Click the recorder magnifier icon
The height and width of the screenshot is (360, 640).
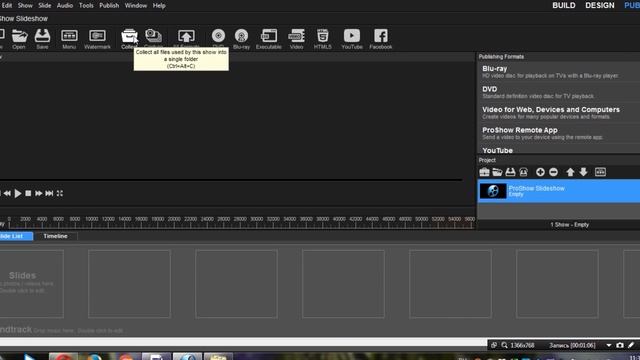coord(504,345)
